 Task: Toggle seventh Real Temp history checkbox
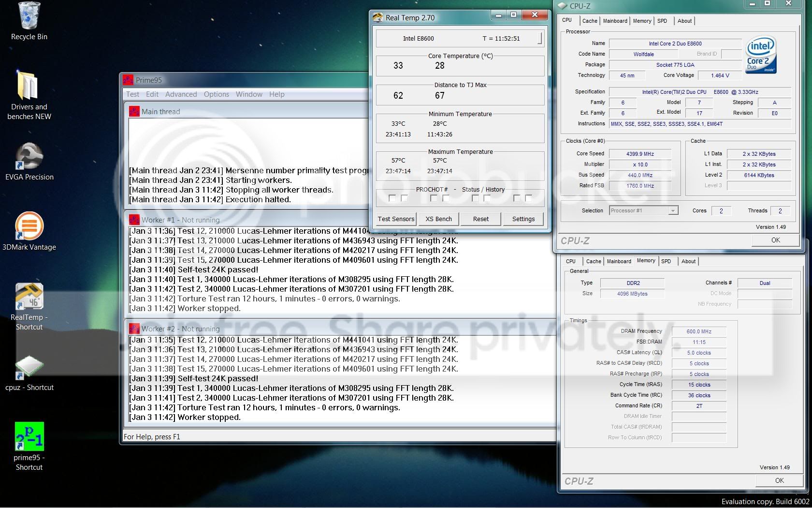[517, 198]
